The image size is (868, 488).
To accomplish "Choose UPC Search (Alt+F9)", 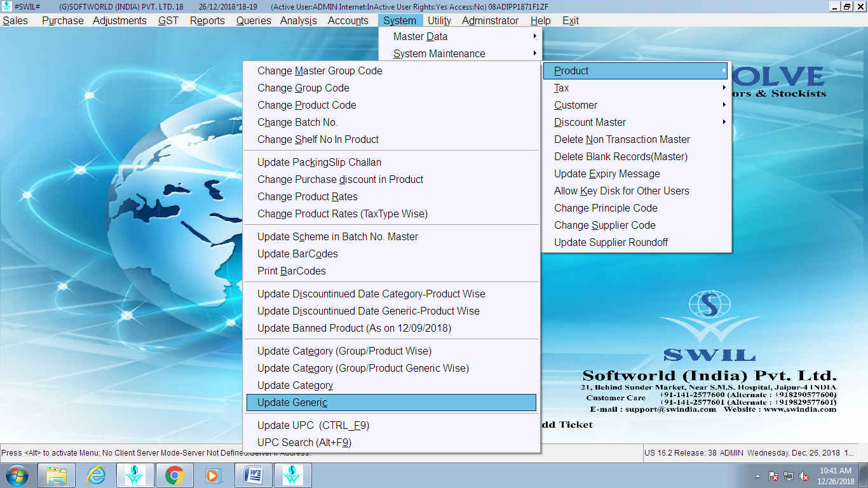I will pyautogui.click(x=391, y=442).
